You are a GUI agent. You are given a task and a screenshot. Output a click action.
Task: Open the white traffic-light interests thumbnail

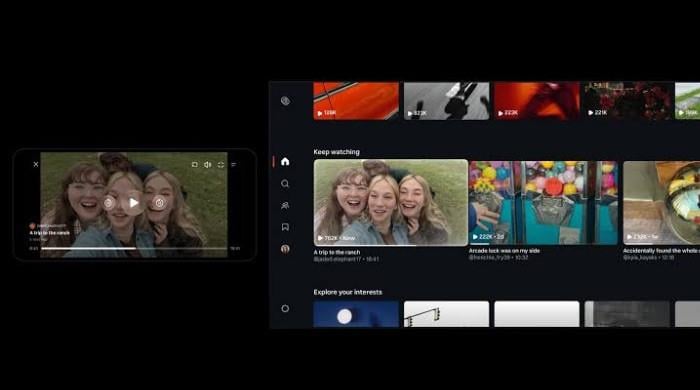(x=446, y=314)
